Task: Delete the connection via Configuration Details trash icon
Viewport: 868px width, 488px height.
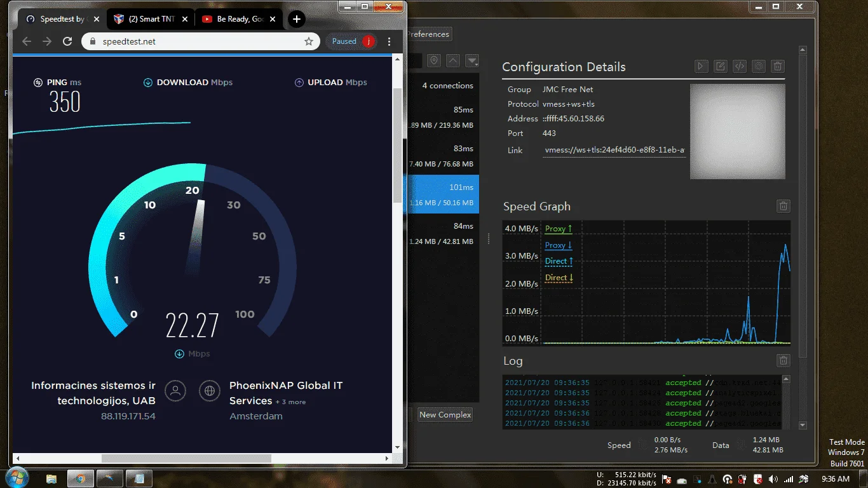Action: 777,66
